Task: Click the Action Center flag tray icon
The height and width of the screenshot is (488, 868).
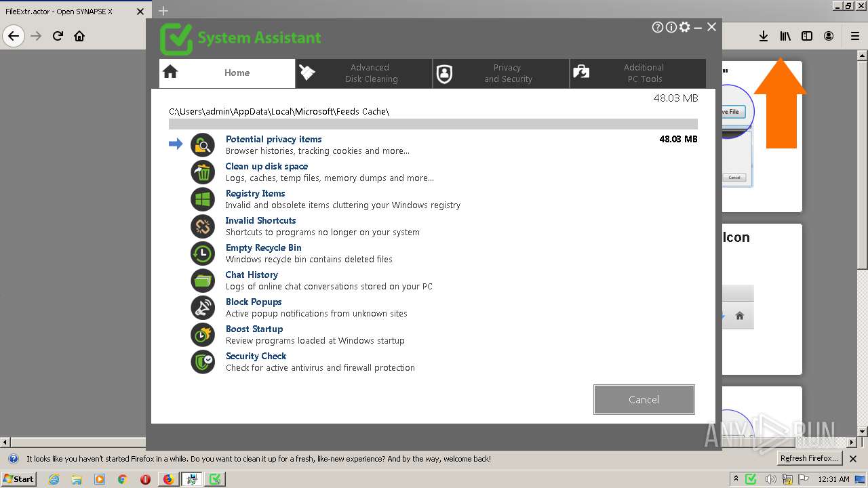Action: tap(804, 479)
